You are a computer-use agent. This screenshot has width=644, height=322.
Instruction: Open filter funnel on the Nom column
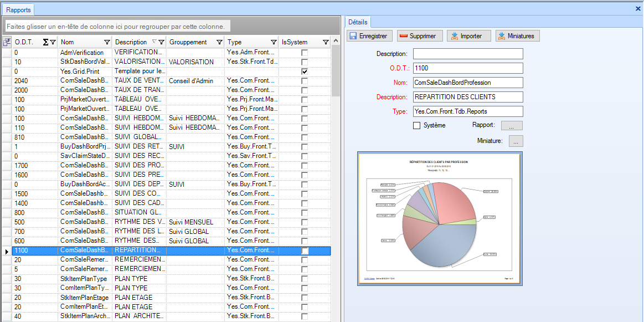(107, 42)
